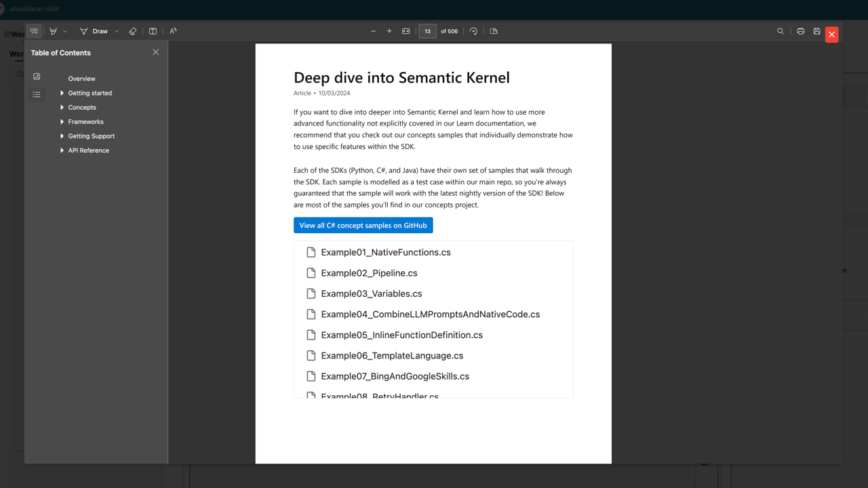Go to Getting started in contents

point(90,93)
